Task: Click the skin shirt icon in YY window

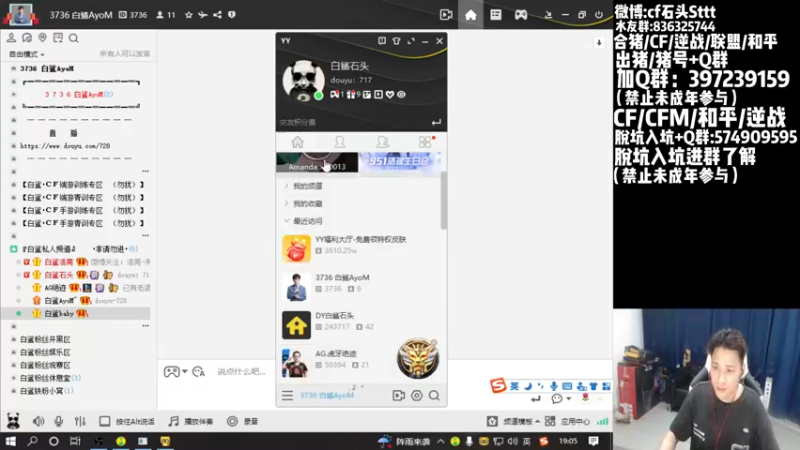Action: [x=396, y=41]
